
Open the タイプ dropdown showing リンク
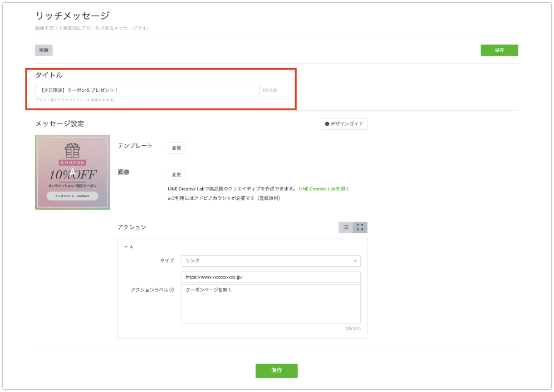pyautogui.click(x=271, y=261)
